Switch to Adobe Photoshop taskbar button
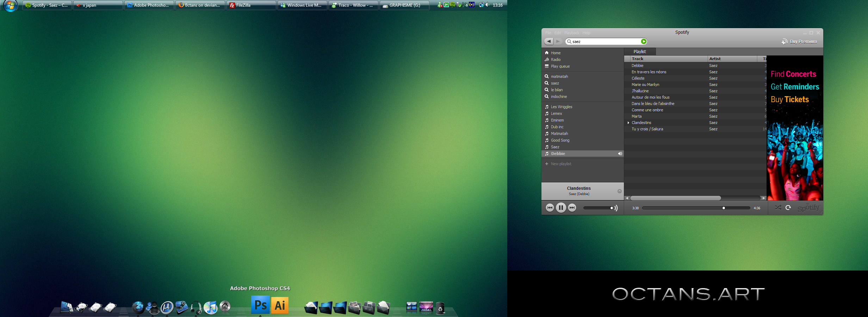Image resolution: width=868 pixels, height=317 pixels. pyautogui.click(x=149, y=5)
